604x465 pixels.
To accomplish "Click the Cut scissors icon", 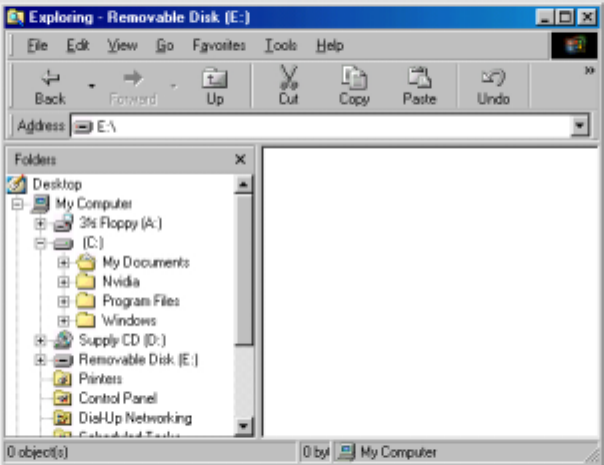I will [x=289, y=77].
